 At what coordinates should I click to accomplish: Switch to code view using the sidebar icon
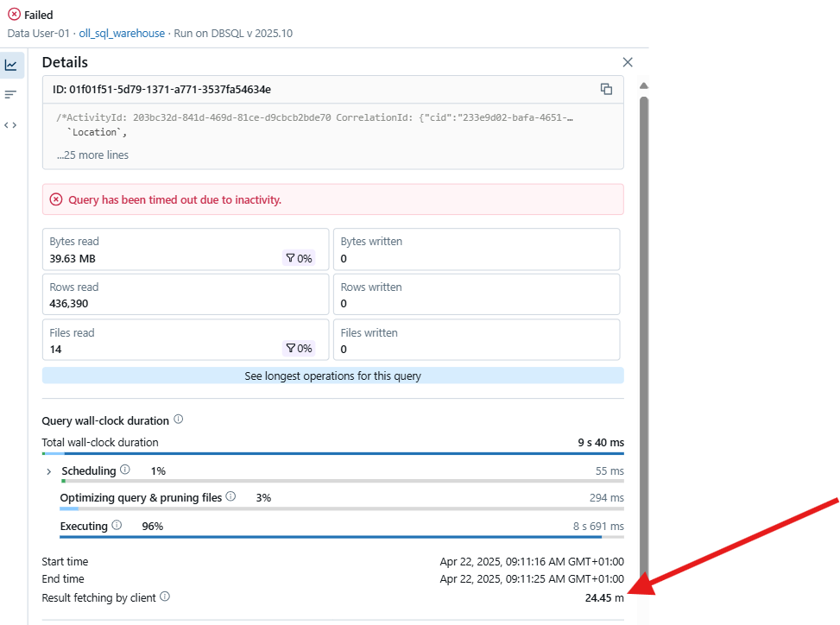pos(11,124)
